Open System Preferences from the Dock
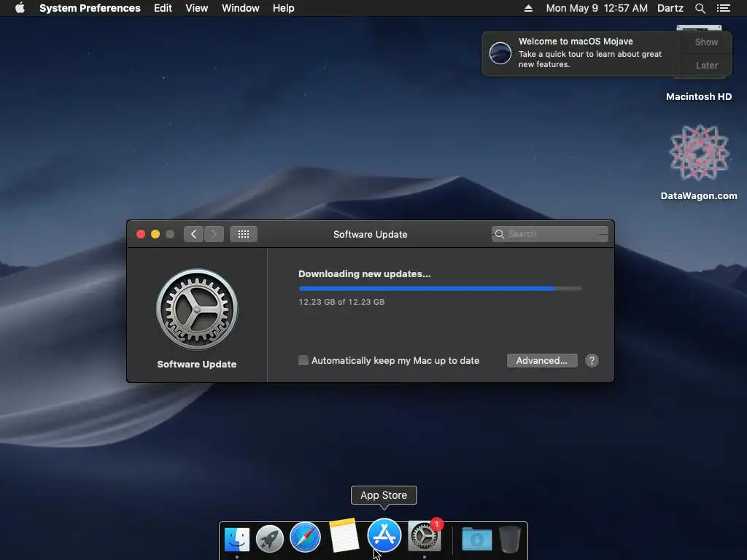The image size is (747, 560). (425, 537)
